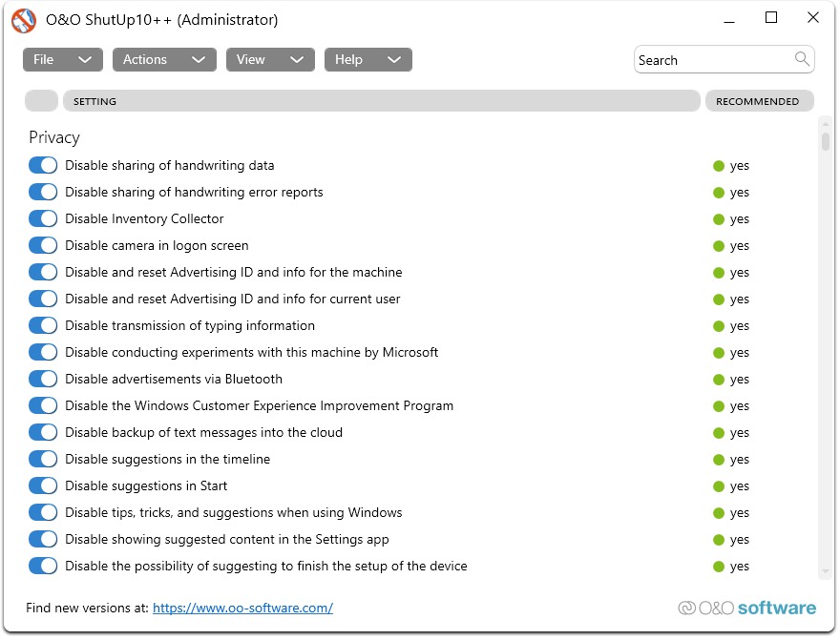Click the search magnifier icon
840x640 pixels.
pyautogui.click(x=802, y=59)
